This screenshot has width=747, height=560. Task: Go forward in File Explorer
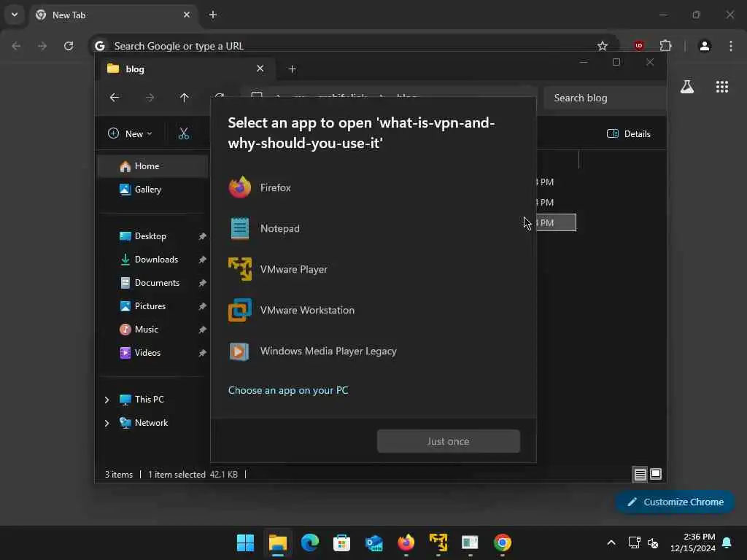150,98
